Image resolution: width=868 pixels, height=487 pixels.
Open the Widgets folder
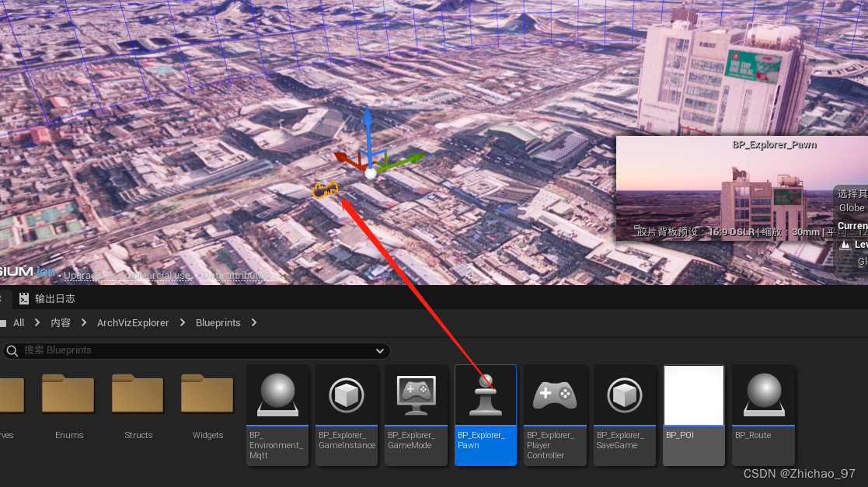coord(207,394)
